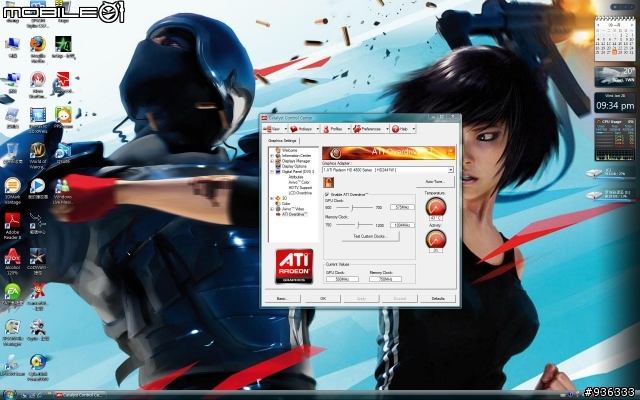
Task: Collapse the Digital Panel tree node
Action: pyautogui.click(x=272, y=171)
